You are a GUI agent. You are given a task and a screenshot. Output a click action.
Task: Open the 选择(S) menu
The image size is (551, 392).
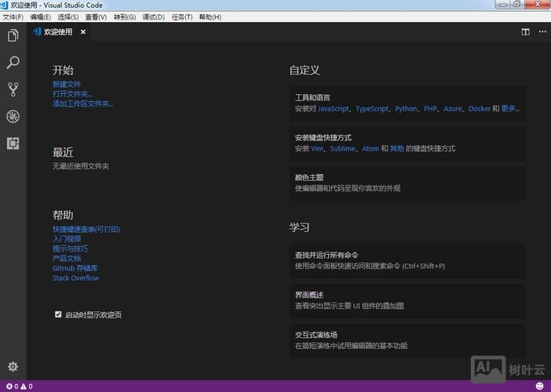point(68,17)
